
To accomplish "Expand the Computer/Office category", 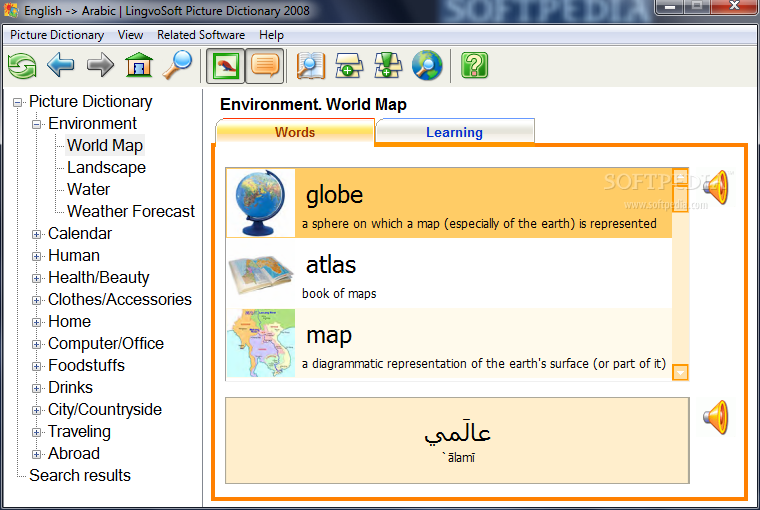I will [36, 345].
